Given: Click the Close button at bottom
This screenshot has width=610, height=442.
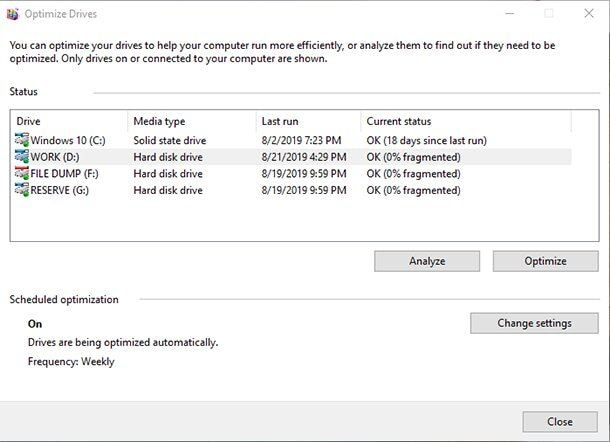Looking at the screenshot, I should [x=559, y=422].
